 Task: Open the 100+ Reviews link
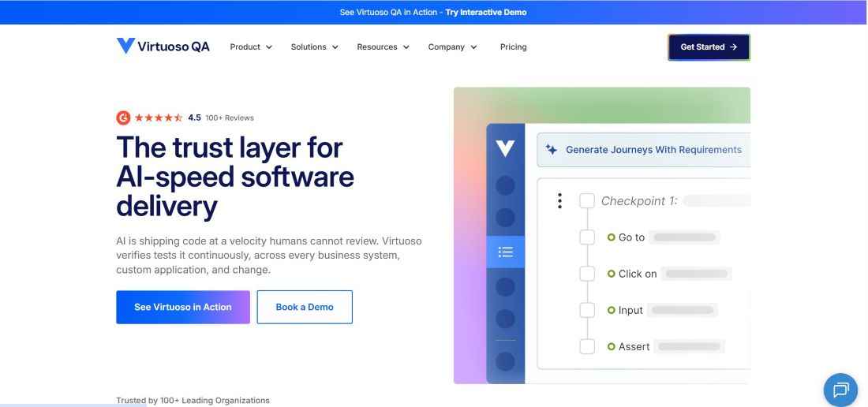coord(230,118)
